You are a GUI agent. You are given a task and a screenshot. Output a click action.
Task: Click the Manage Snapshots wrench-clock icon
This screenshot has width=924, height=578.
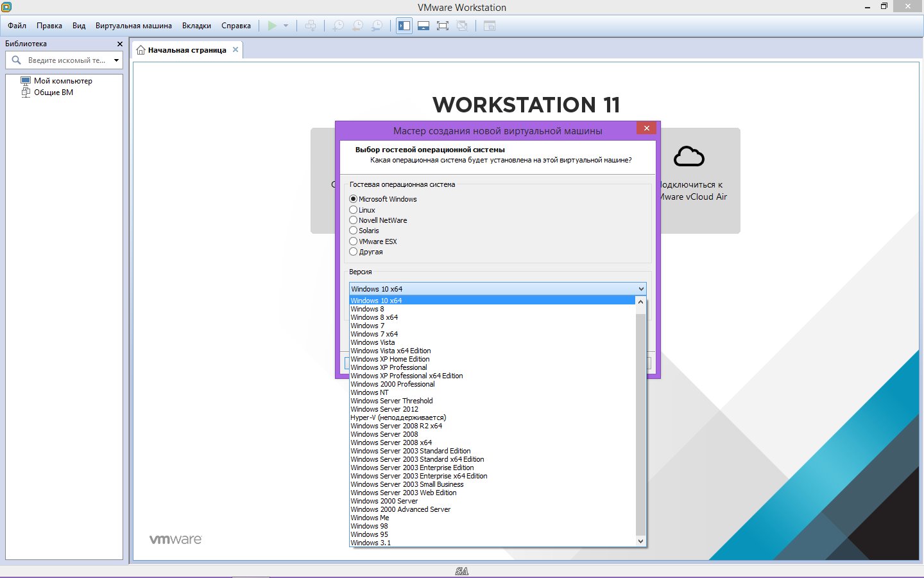377,26
